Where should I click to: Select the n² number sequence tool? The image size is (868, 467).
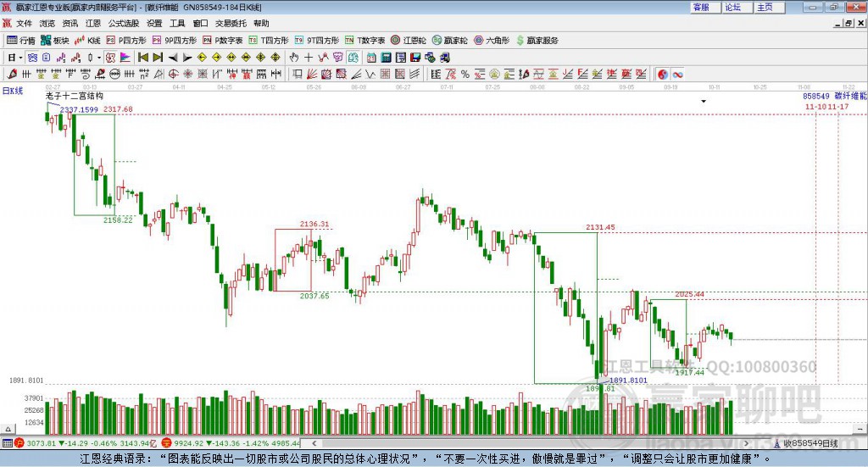point(144,74)
